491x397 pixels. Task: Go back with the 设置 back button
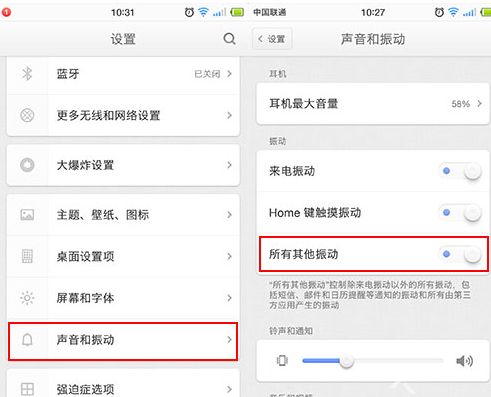pos(272,39)
